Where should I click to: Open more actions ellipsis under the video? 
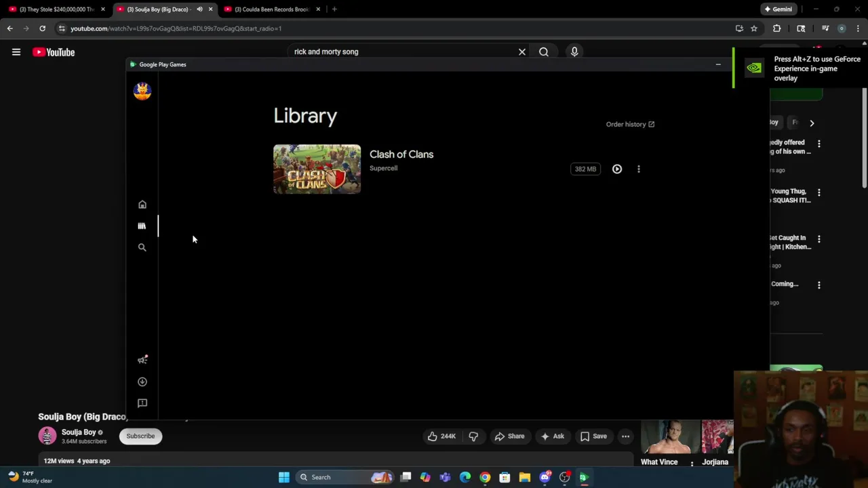[x=626, y=436]
